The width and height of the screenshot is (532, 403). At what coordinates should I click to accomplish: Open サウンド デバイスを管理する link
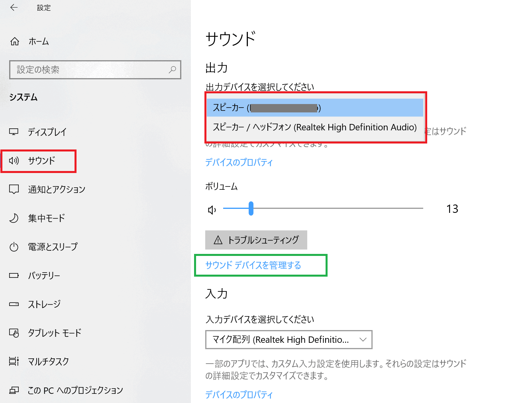(253, 265)
